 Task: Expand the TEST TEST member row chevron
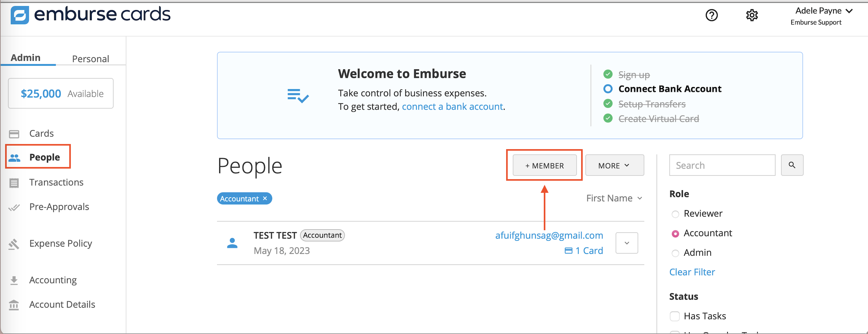point(626,243)
